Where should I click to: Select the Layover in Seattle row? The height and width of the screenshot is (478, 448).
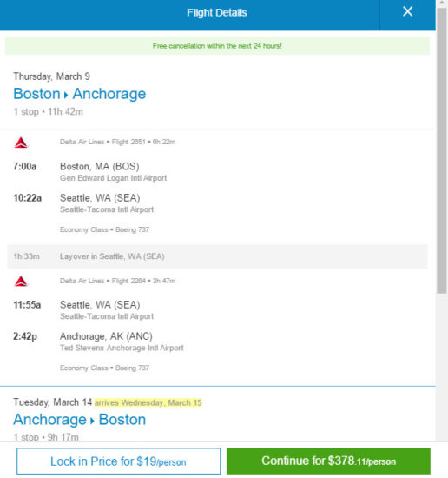[x=217, y=256]
